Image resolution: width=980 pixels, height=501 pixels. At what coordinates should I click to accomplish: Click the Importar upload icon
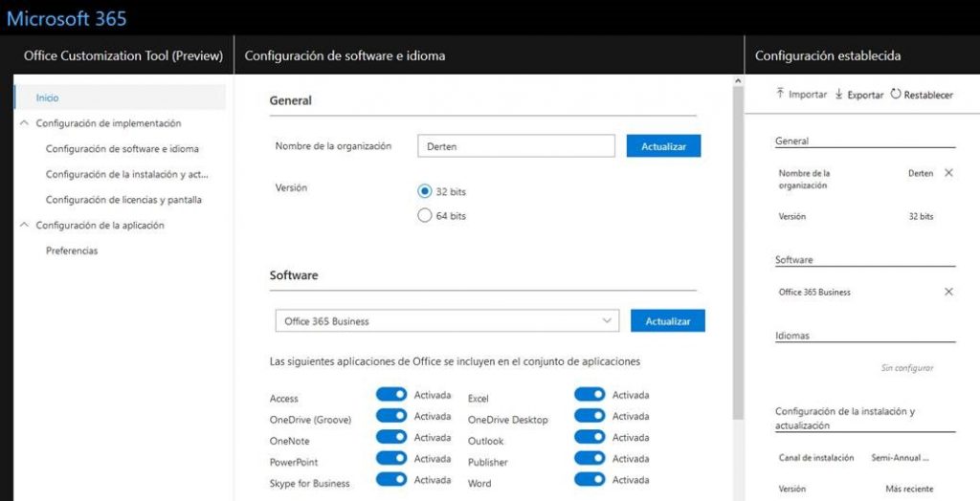[780, 94]
